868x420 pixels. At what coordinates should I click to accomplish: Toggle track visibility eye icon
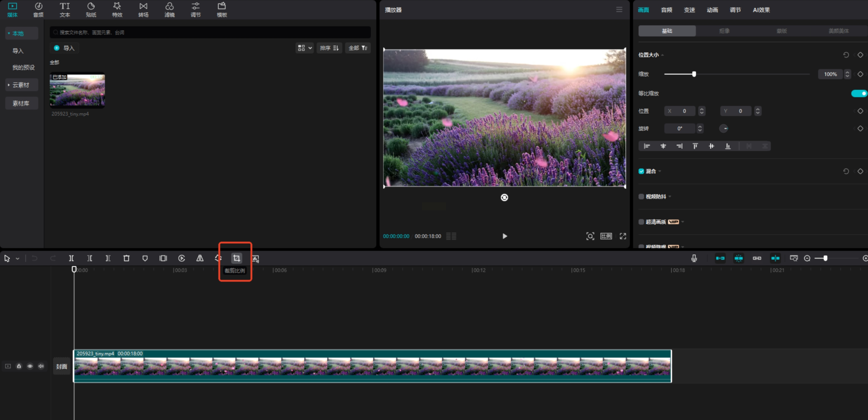click(30, 366)
